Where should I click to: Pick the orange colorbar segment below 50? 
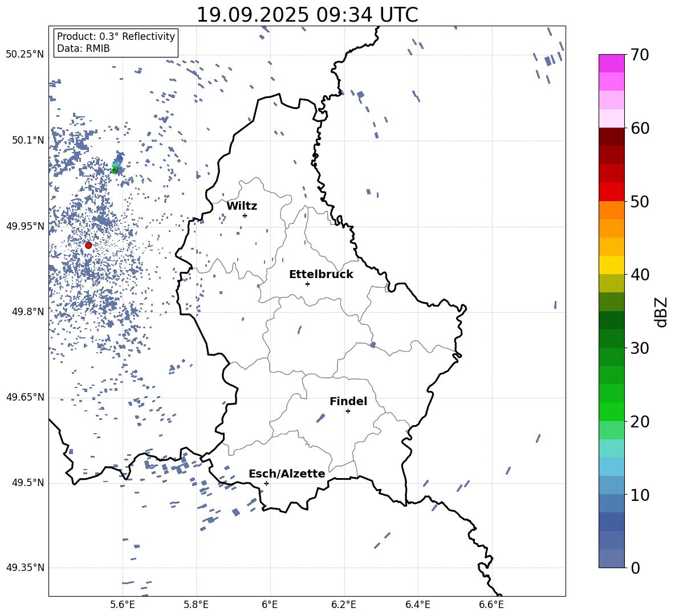611,210
